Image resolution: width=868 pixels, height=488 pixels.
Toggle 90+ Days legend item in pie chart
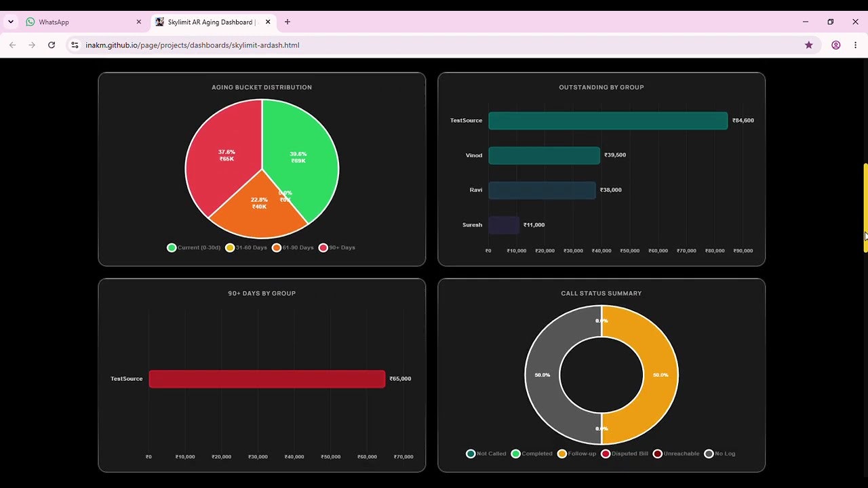(x=337, y=247)
